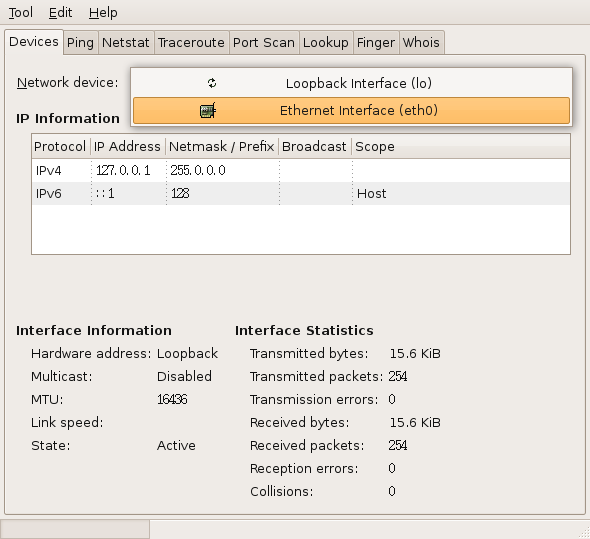Screen dimensions: 590x539
Task: Go to the Traceroute tab
Action: (192, 43)
